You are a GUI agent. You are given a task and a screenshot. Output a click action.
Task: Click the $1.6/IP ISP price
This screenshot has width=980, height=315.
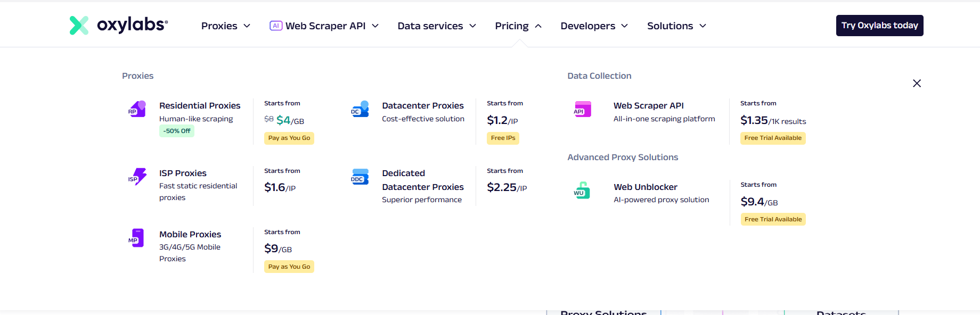point(280,187)
